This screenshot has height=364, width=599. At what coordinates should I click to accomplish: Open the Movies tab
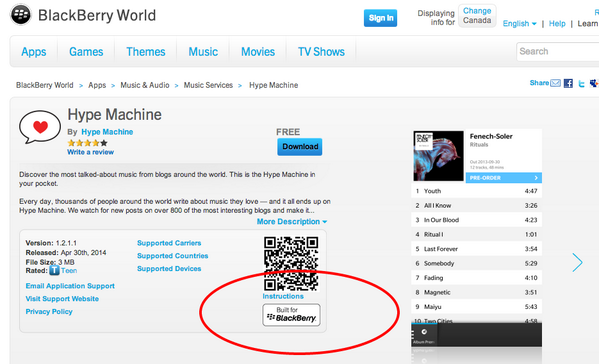pos(258,52)
